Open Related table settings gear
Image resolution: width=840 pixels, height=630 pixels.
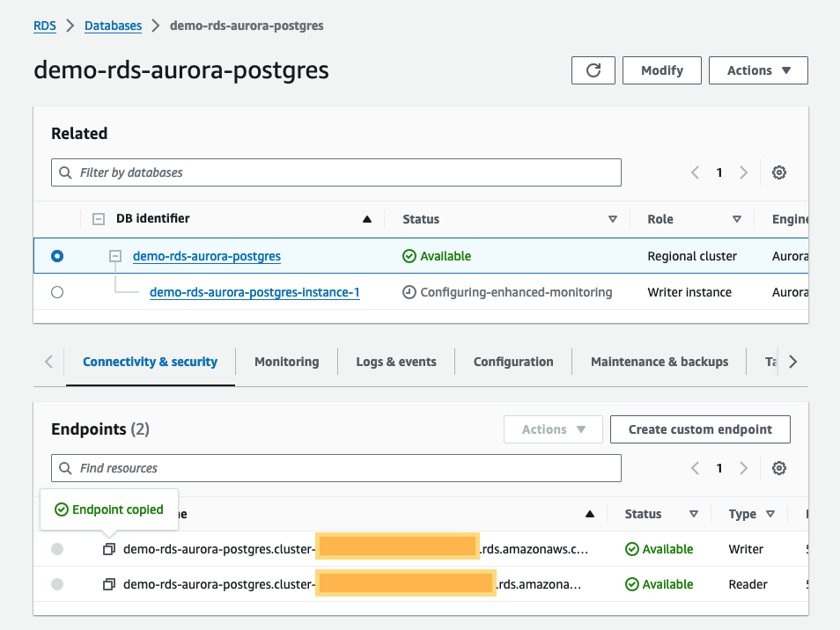pyautogui.click(x=779, y=172)
